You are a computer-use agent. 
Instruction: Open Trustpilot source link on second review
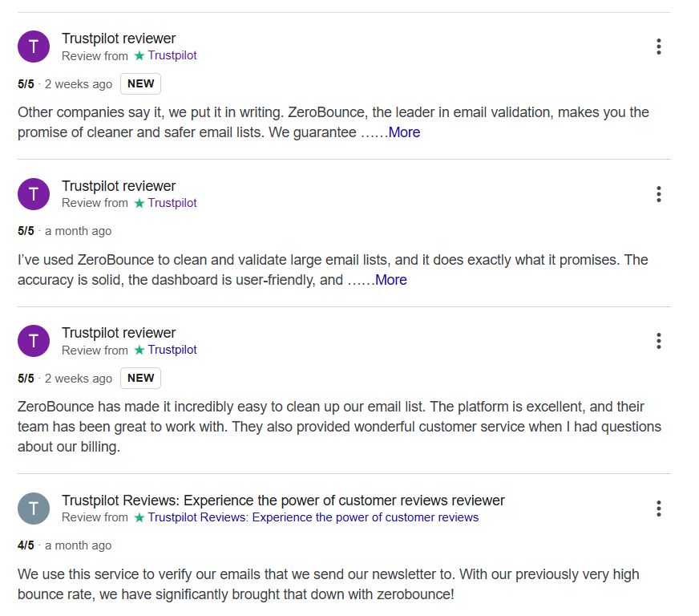(x=172, y=203)
